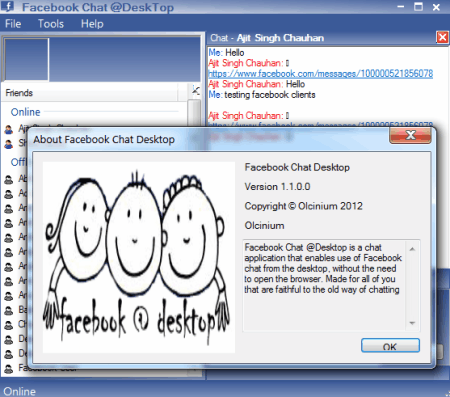The image size is (450, 397).
Task: Open the Help menu
Action: tap(92, 24)
